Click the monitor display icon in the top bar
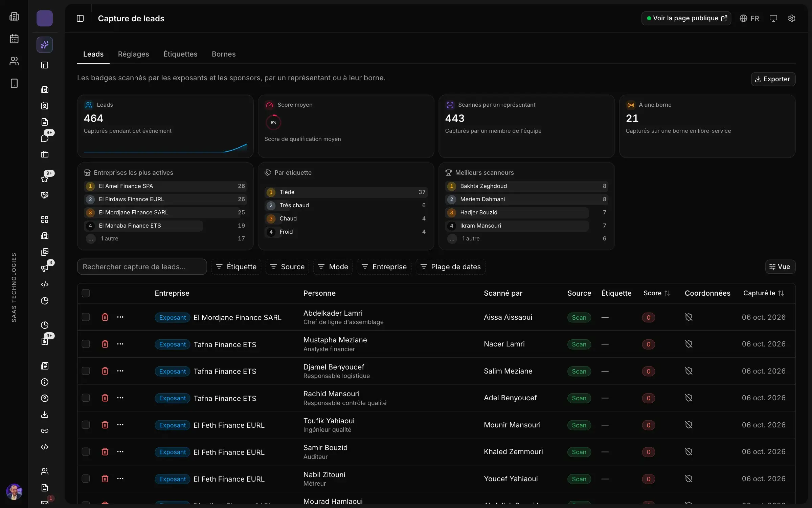 tap(773, 18)
